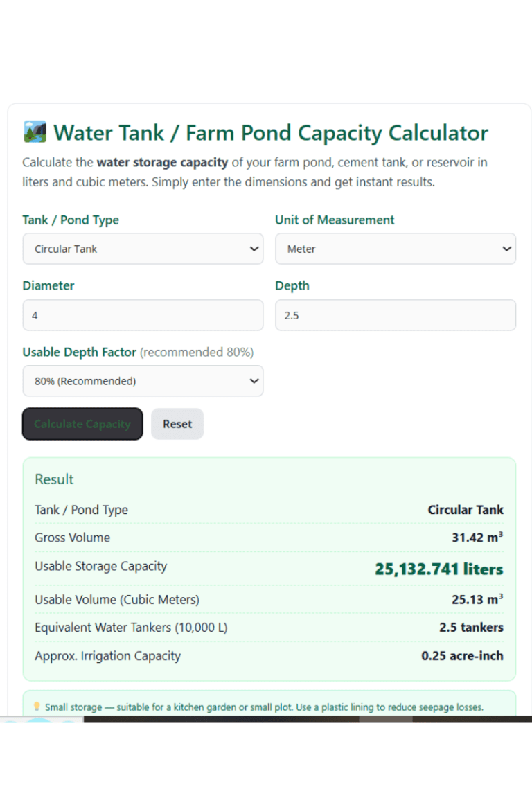Viewport: 532px width, 798px height.
Task: Click the 'Usable Depth Factor' label
Action: (x=80, y=352)
